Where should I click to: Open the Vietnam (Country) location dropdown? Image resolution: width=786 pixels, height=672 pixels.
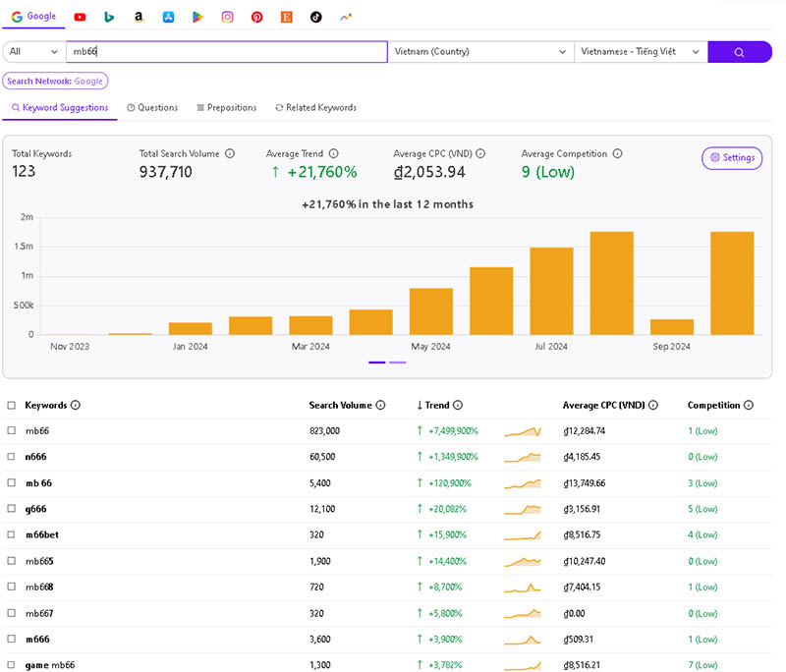480,52
